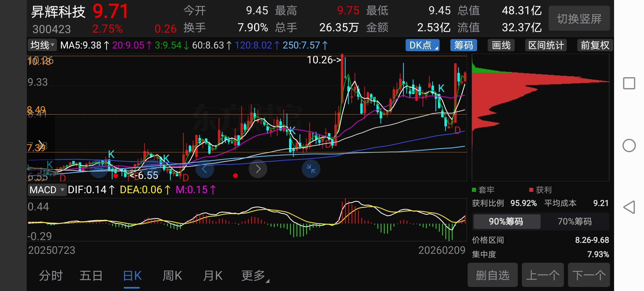The width and height of the screenshot is (644, 291).
Task: Tap the shrink chart zoom icon
Action: (311, 169)
